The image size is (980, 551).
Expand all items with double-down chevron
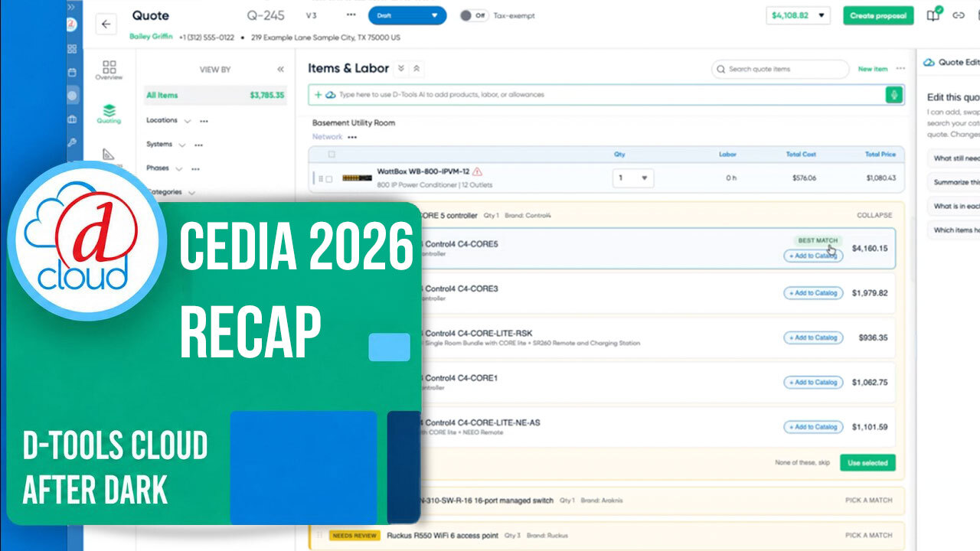coord(402,69)
